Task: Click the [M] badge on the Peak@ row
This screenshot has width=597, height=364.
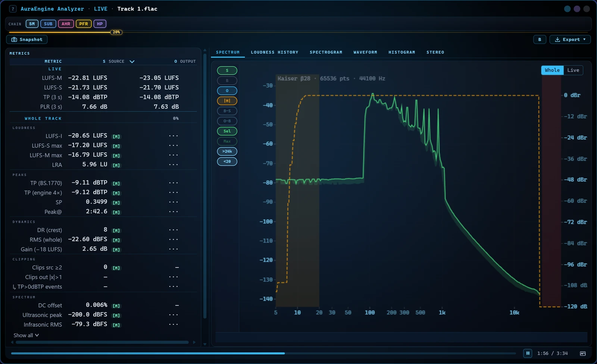Action: click(x=116, y=213)
